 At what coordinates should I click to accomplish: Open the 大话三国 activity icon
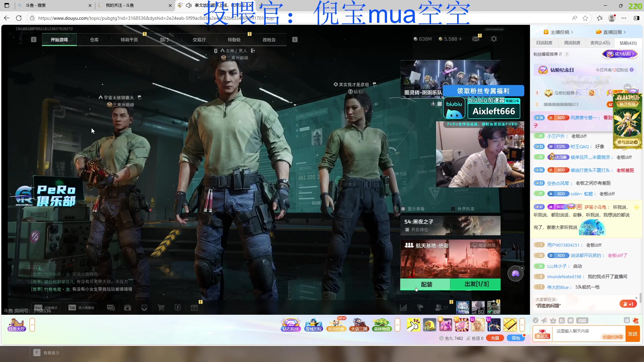point(359,325)
